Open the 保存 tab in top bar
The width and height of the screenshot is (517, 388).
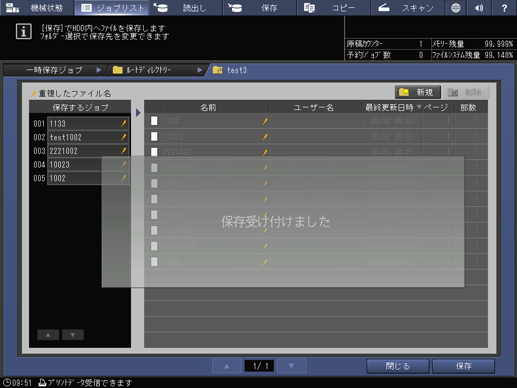(x=260, y=8)
